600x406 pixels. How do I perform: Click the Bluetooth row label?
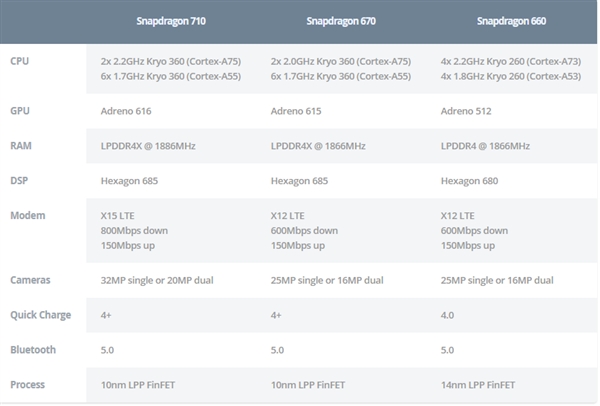(33, 349)
